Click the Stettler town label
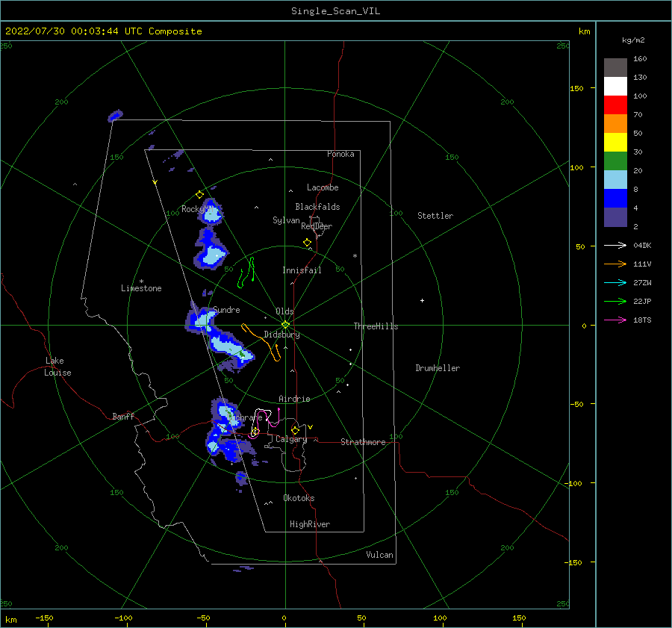672x628 pixels. click(435, 216)
